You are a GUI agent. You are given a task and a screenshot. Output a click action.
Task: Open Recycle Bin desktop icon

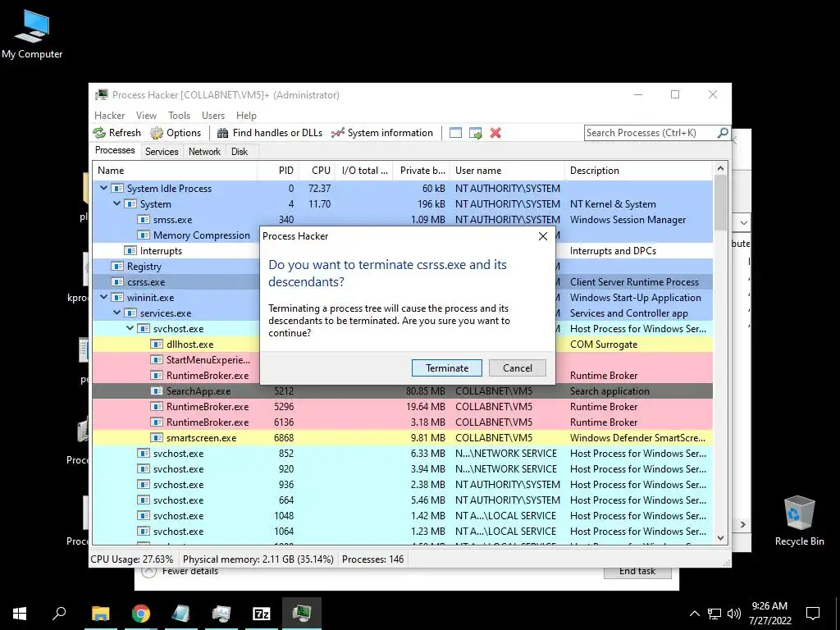tap(799, 521)
